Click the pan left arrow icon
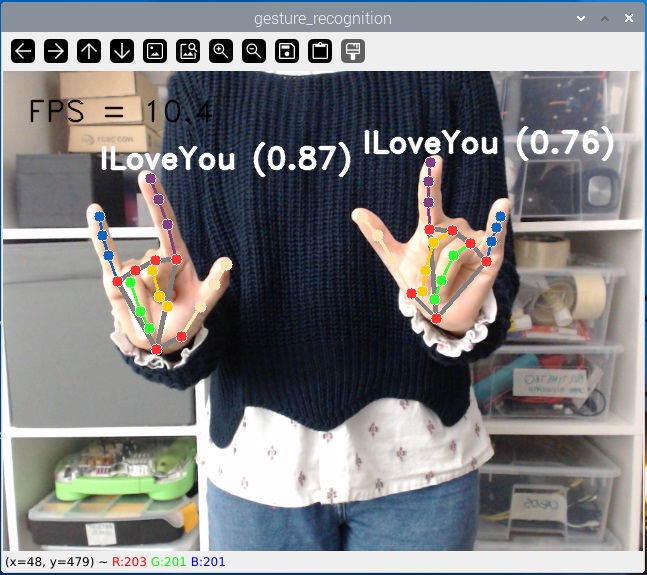The height and width of the screenshot is (575, 647). (x=23, y=51)
